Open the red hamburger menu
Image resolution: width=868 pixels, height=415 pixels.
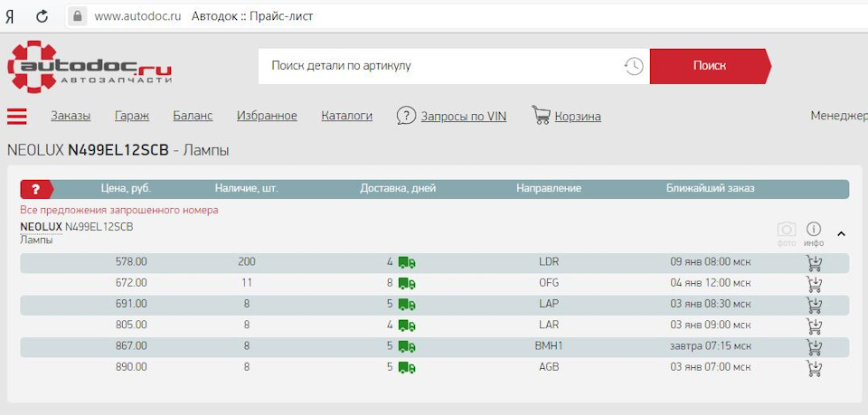16,117
